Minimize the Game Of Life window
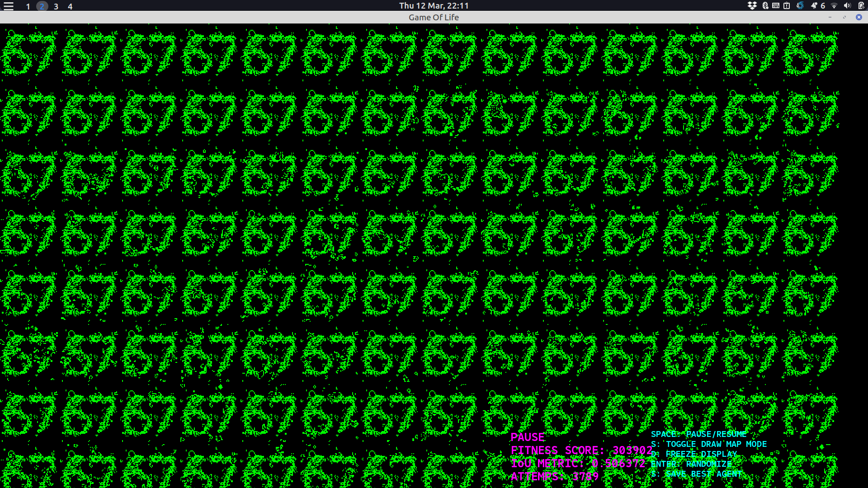 pyautogui.click(x=830, y=17)
